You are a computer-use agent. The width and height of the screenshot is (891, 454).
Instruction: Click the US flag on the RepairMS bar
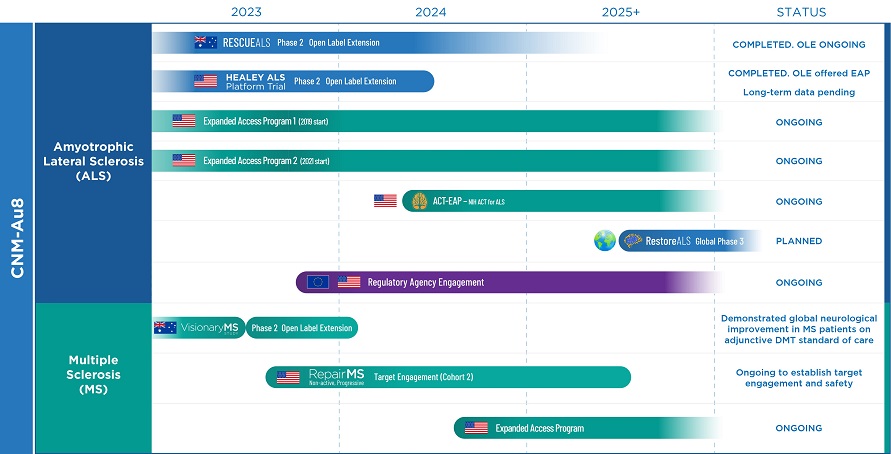tap(288, 377)
